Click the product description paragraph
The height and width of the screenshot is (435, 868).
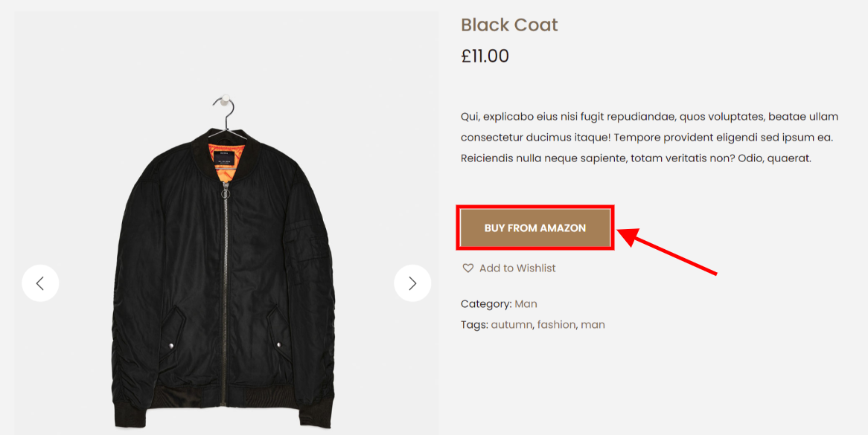point(650,138)
